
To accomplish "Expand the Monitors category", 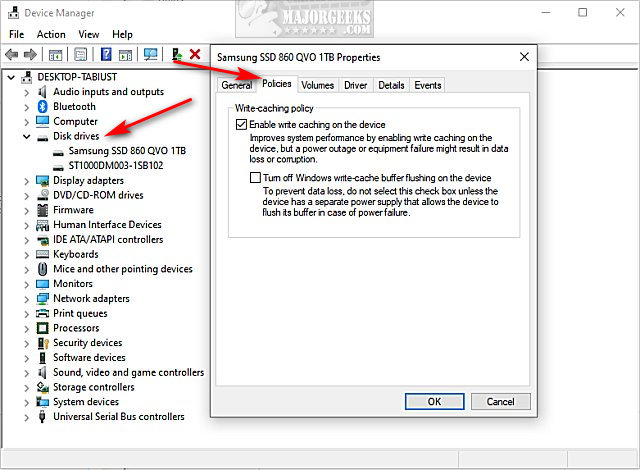I will click(27, 284).
